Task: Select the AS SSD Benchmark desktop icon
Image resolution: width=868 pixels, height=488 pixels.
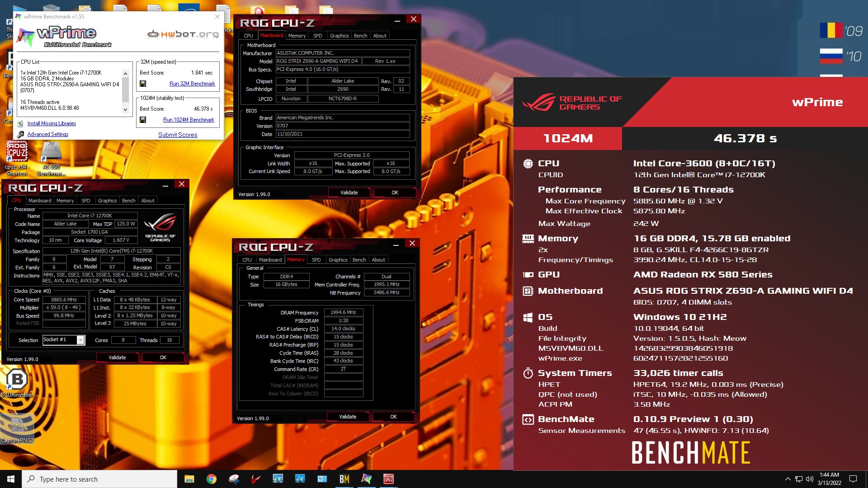Action: pyautogui.click(x=51, y=158)
